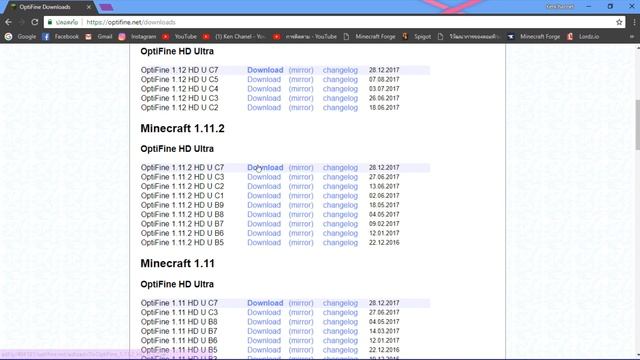640x360 pixels.
Task: Open mirror link for OptiFine 1.11.2 HD U C7
Action: pos(301,168)
